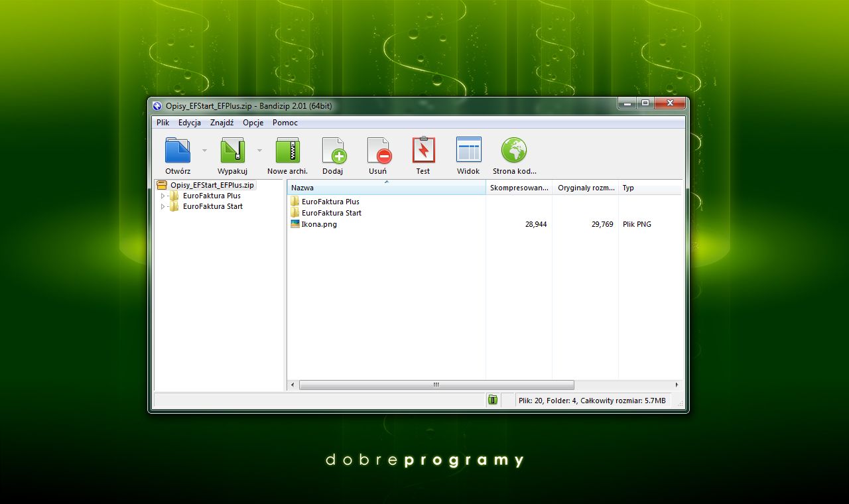Click the Test archive toolbar icon
The image size is (849, 504).
point(423,150)
